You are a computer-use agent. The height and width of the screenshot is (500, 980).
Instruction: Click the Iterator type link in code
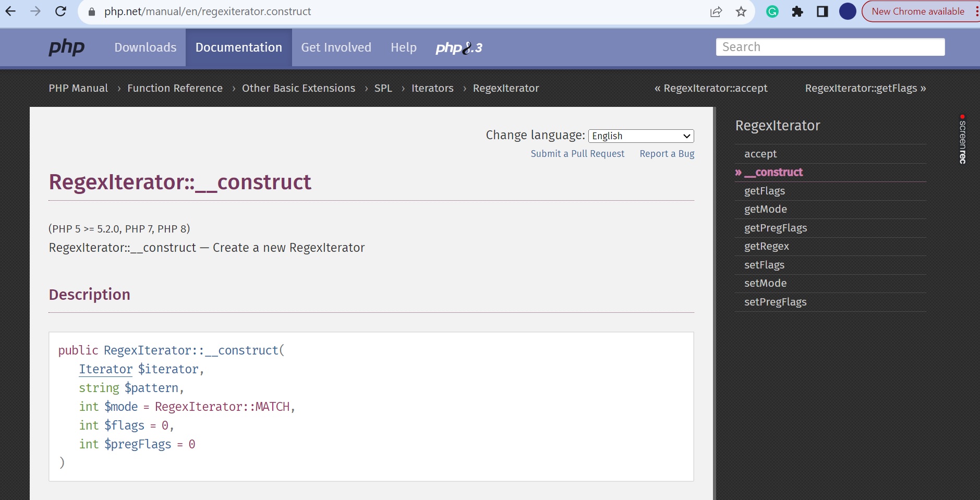tap(106, 369)
